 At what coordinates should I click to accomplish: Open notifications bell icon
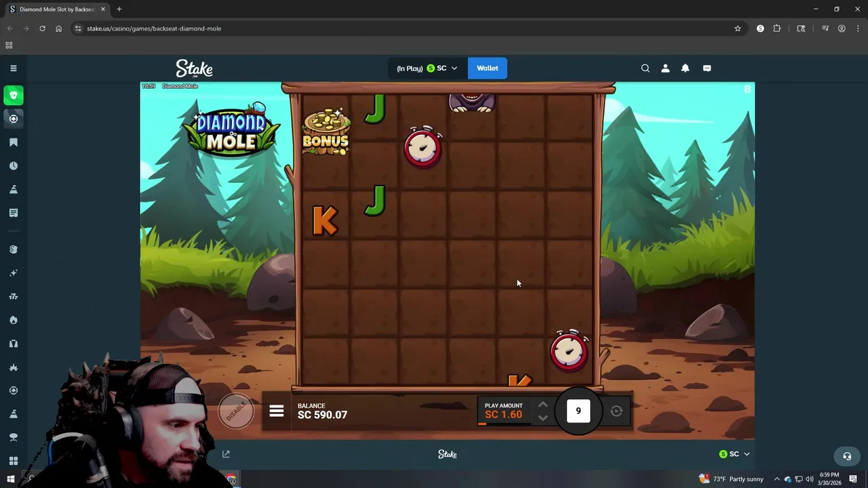pos(685,68)
